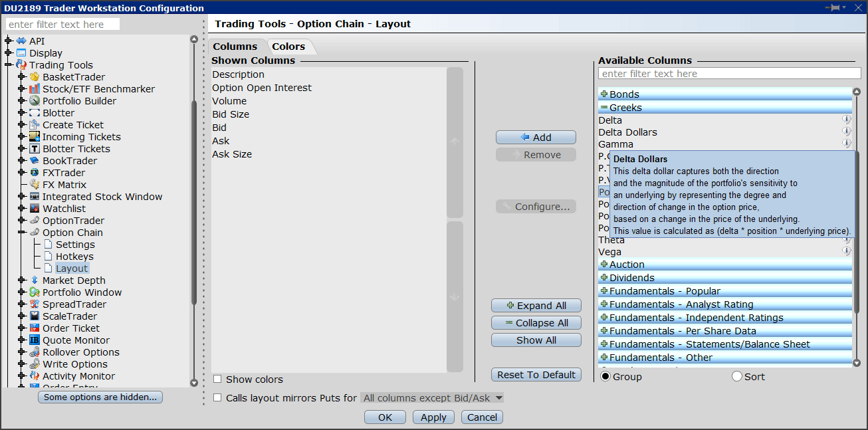Image resolution: width=868 pixels, height=430 pixels.
Task: Open the Order Ticket configuration
Action: click(71, 328)
